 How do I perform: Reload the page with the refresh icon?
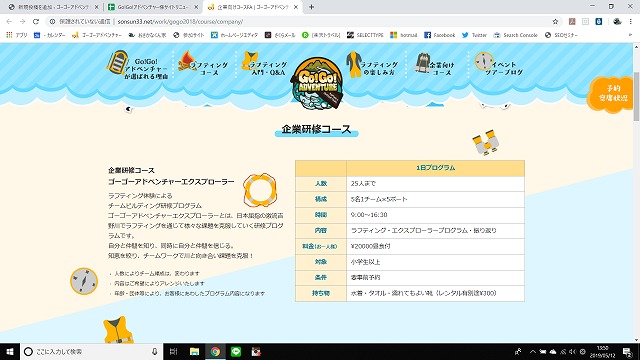(x=36, y=22)
